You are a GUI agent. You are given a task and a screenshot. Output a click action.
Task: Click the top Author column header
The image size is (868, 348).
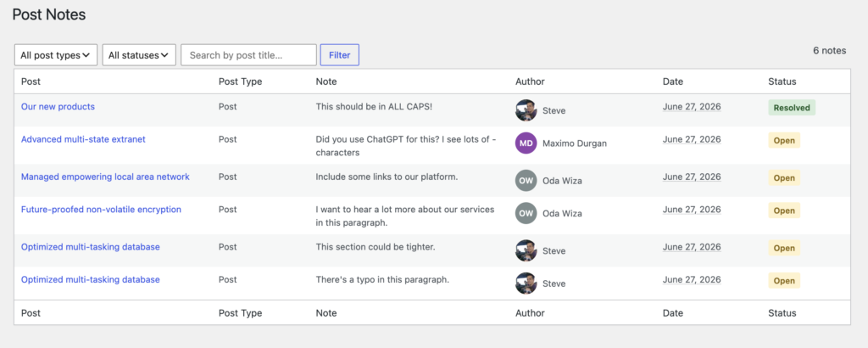click(530, 81)
